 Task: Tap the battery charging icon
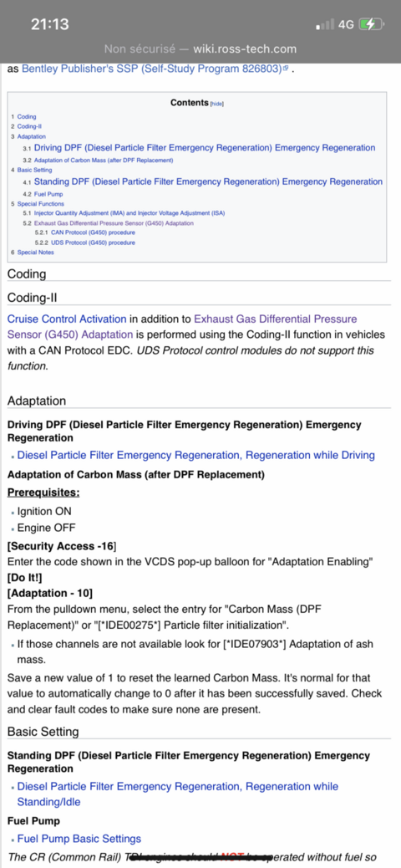[x=371, y=24]
